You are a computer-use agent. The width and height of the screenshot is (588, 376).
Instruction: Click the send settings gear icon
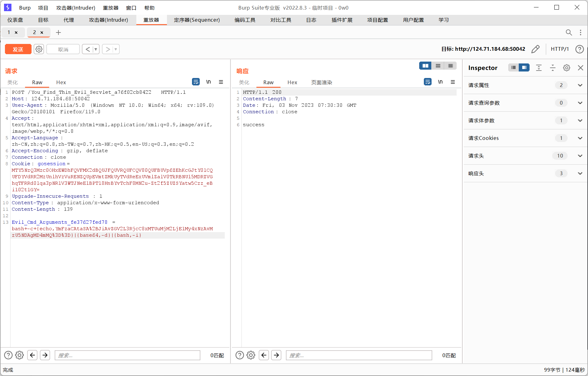[x=39, y=49]
